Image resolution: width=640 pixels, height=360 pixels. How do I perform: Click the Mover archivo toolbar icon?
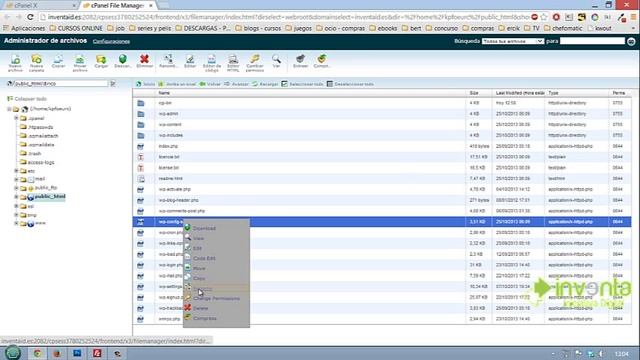[x=80, y=63]
